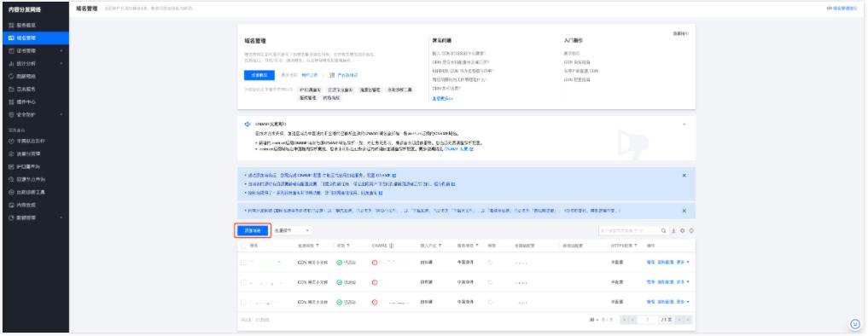
Task: Open the HTTPS配置 column filter
Action: [635, 246]
